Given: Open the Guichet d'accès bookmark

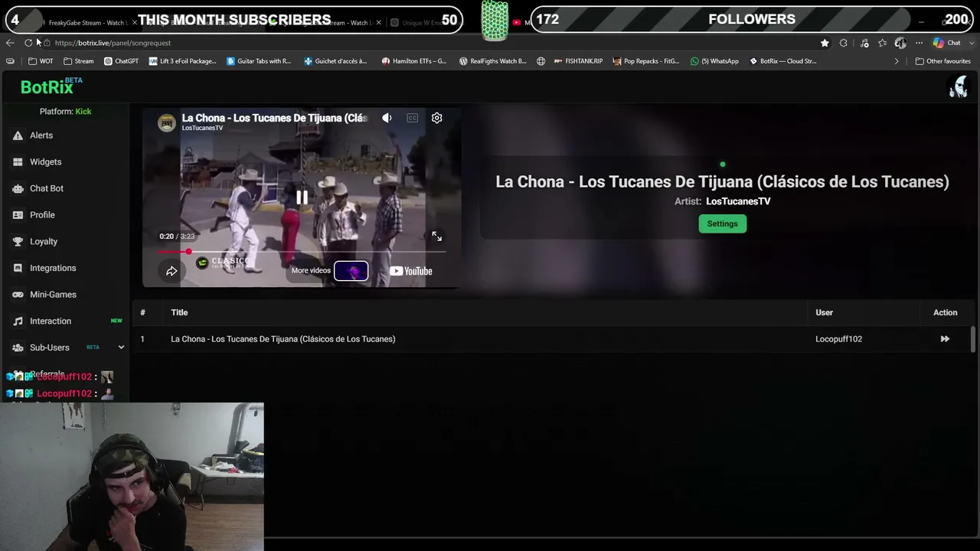Looking at the screenshot, I should pyautogui.click(x=335, y=61).
